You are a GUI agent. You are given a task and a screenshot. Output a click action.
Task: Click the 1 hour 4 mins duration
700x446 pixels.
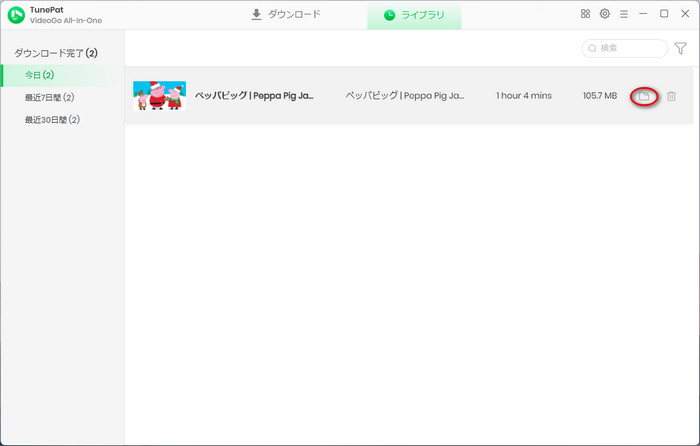[524, 96]
